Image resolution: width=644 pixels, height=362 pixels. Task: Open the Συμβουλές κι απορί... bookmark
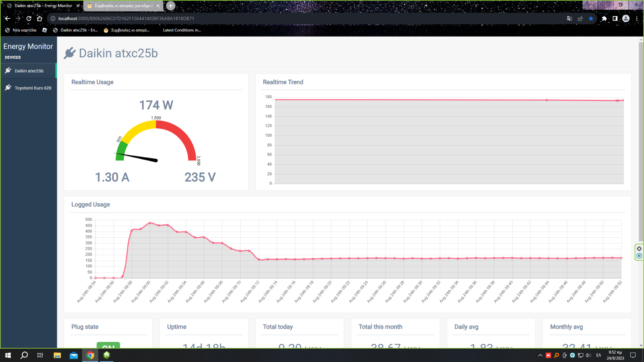(x=126, y=30)
